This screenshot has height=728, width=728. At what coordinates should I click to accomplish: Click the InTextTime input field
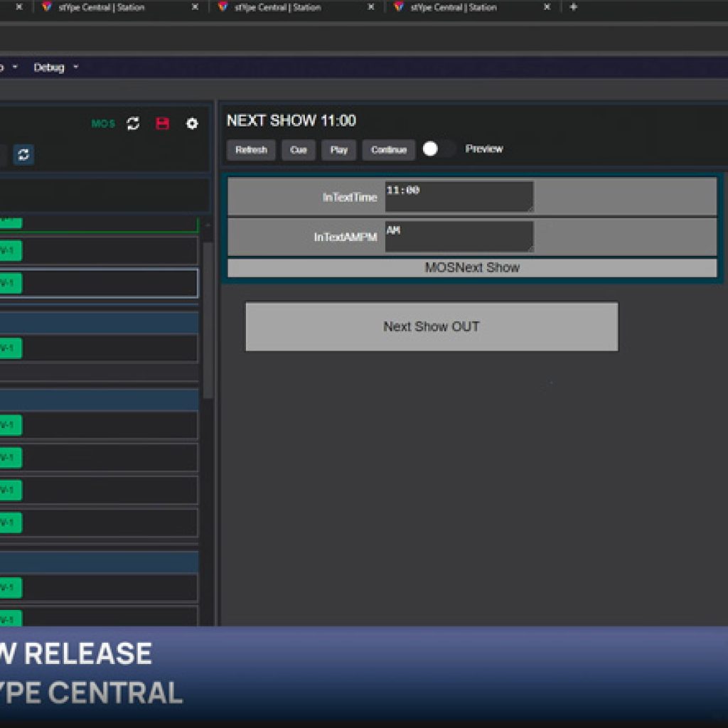pyautogui.click(x=459, y=196)
